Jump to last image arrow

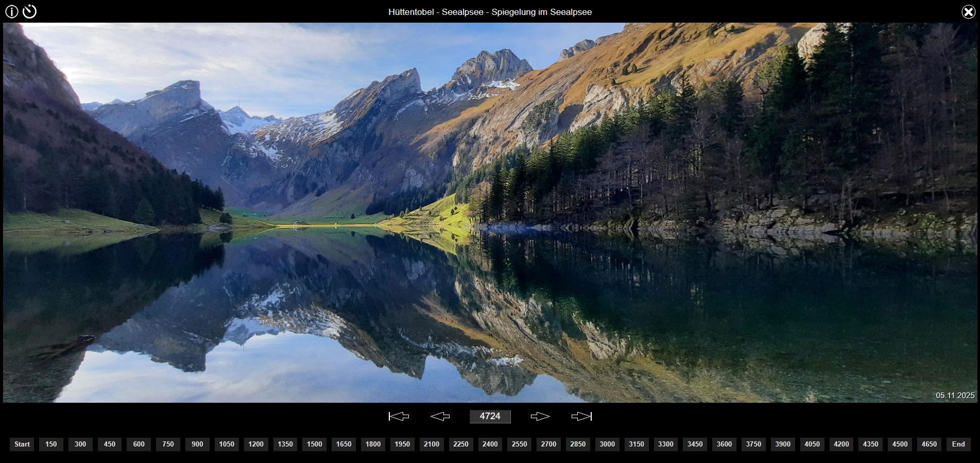tap(581, 416)
